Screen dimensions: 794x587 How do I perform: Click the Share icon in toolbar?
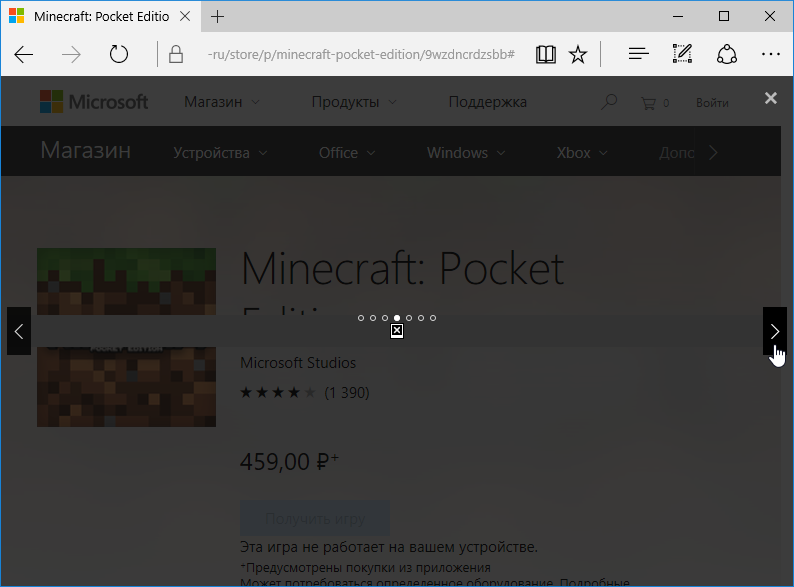[727, 54]
